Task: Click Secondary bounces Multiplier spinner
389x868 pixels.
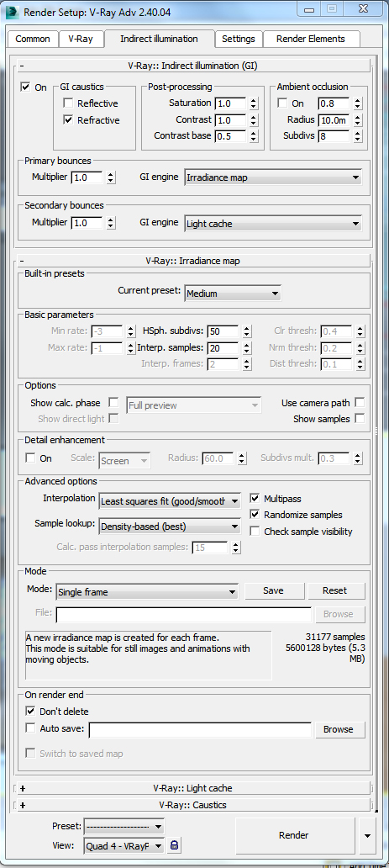Action: tap(111, 223)
